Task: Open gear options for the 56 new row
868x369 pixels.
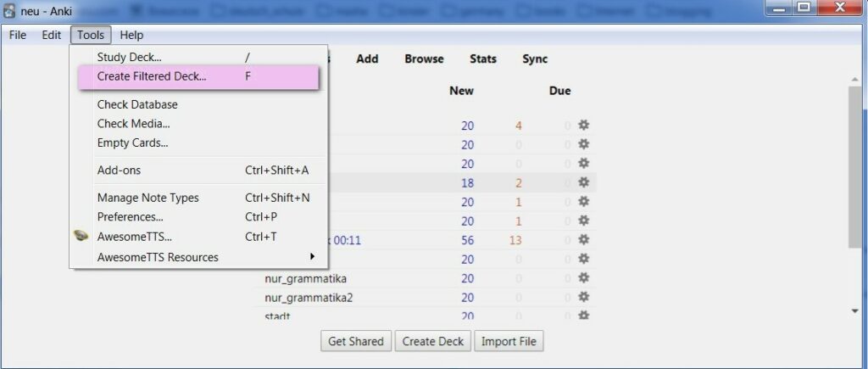Action: point(583,239)
